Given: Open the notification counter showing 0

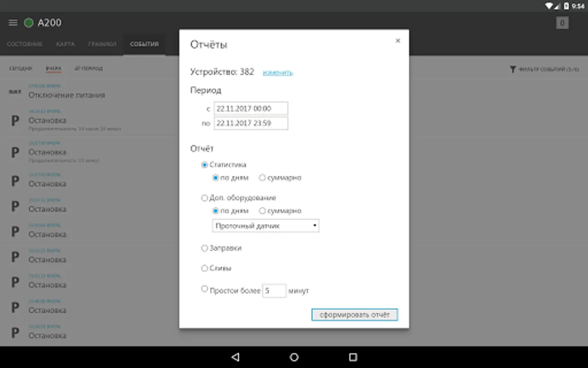Looking at the screenshot, I should (562, 23).
